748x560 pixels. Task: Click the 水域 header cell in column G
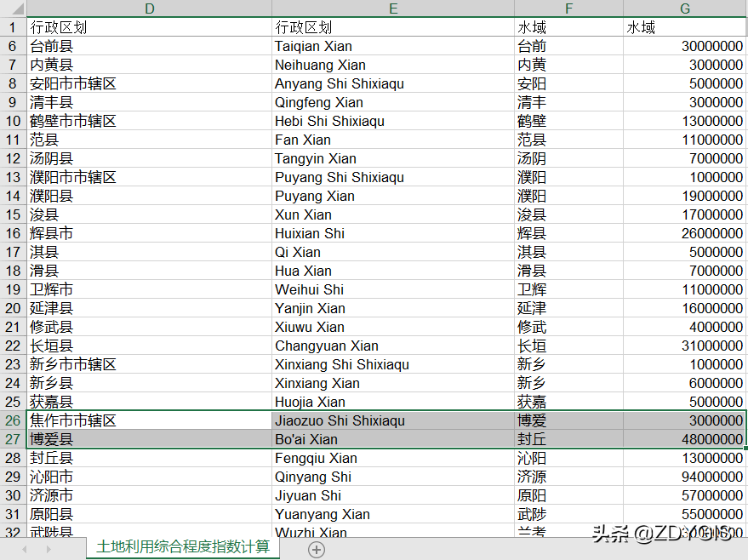(684, 27)
